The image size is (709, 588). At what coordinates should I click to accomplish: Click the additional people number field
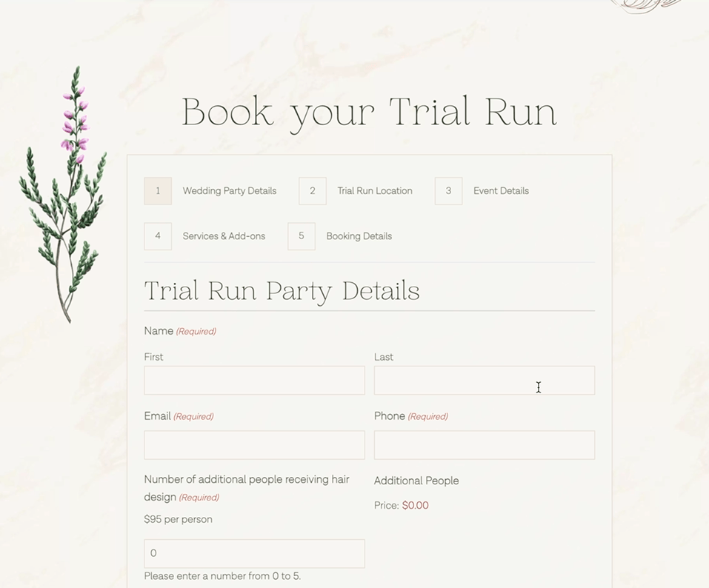click(x=255, y=554)
